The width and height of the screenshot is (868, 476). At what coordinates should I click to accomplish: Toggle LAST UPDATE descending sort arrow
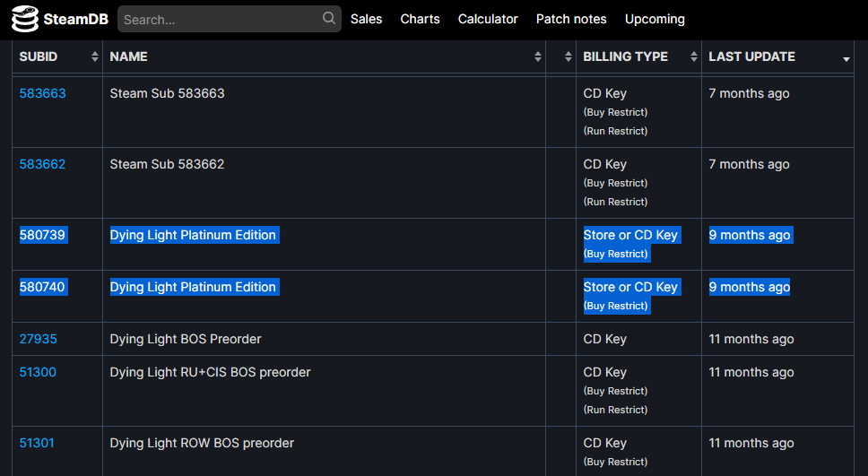tap(846, 58)
